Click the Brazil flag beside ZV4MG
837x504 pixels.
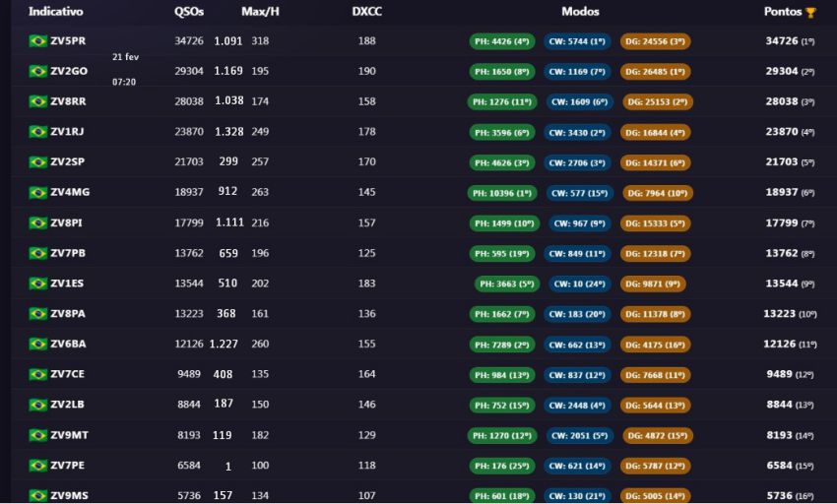point(37,193)
